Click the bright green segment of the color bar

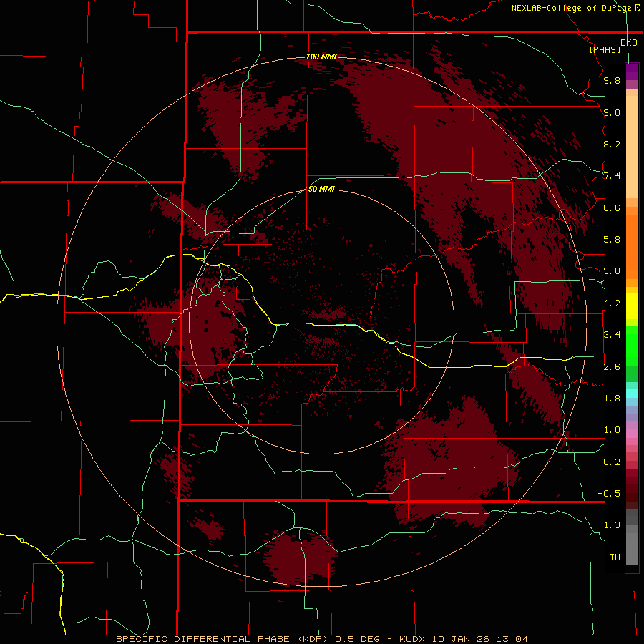(x=632, y=345)
